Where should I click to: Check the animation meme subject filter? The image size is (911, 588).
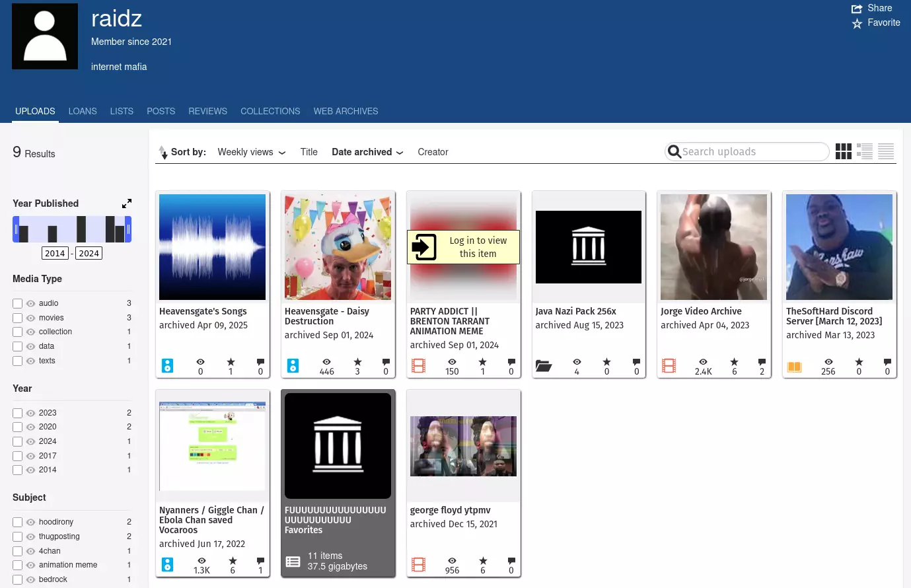[18, 566]
